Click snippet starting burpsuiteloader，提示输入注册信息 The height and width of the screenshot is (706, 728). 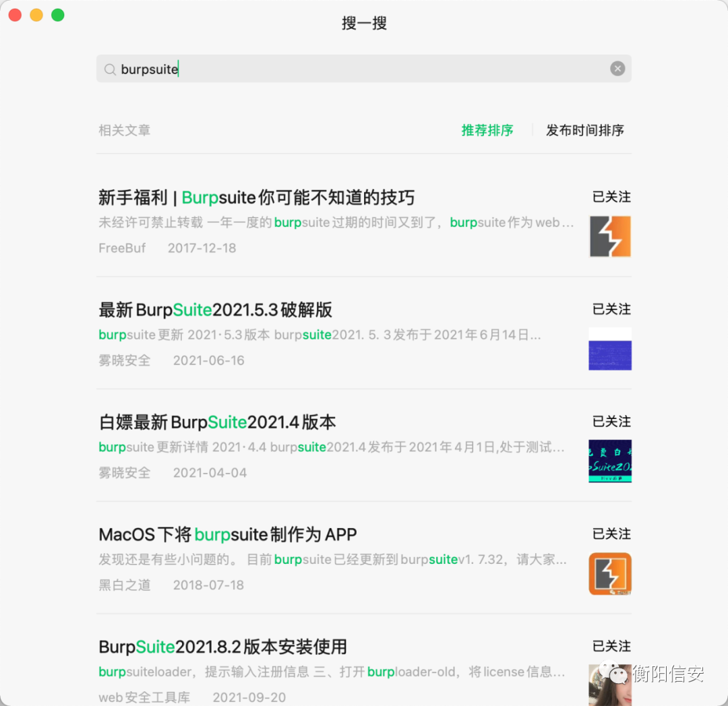332,672
